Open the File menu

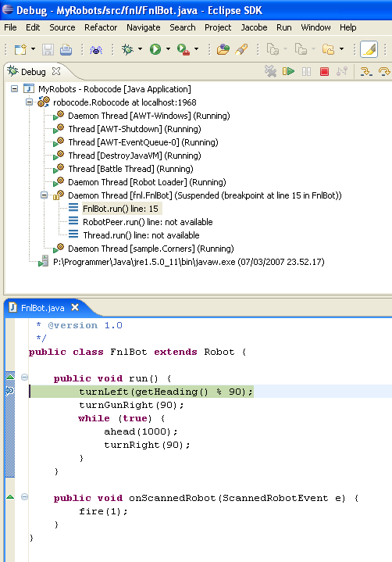[x=10, y=27]
